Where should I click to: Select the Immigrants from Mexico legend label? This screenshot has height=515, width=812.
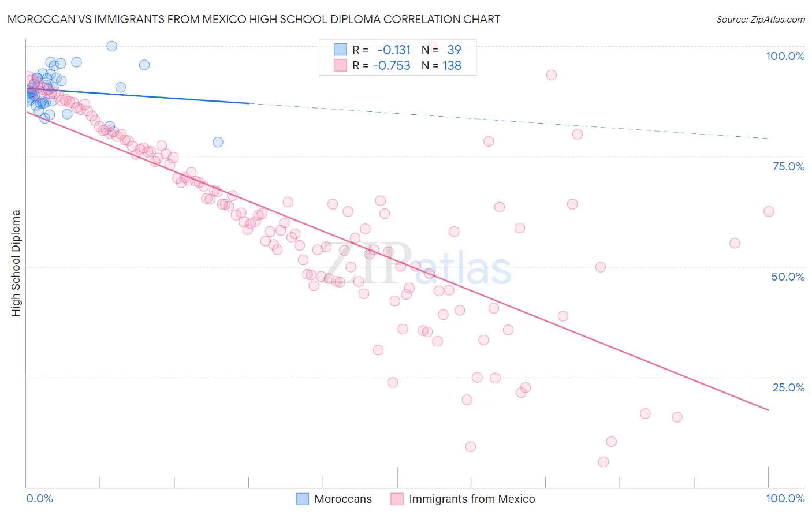pos(472,499)
